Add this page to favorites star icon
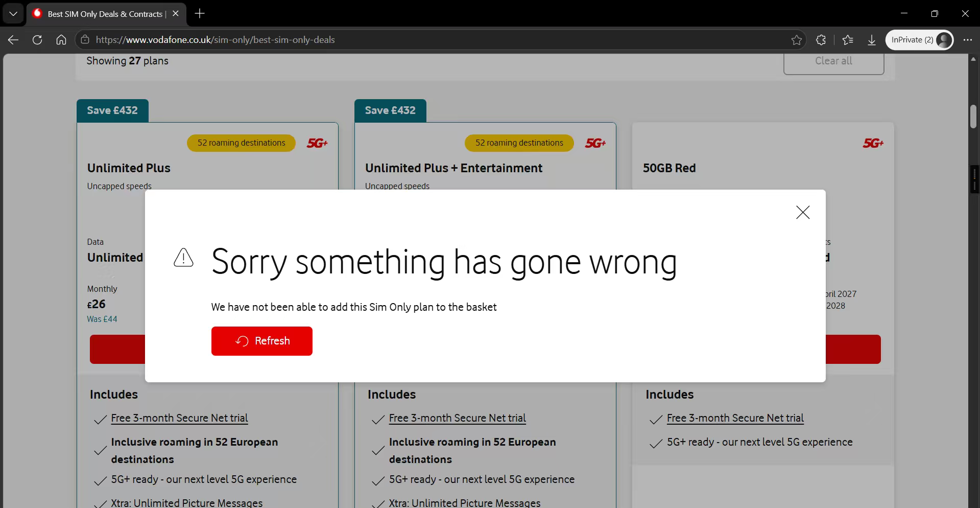Screen dimensions: 980x508 coord(797,40)
